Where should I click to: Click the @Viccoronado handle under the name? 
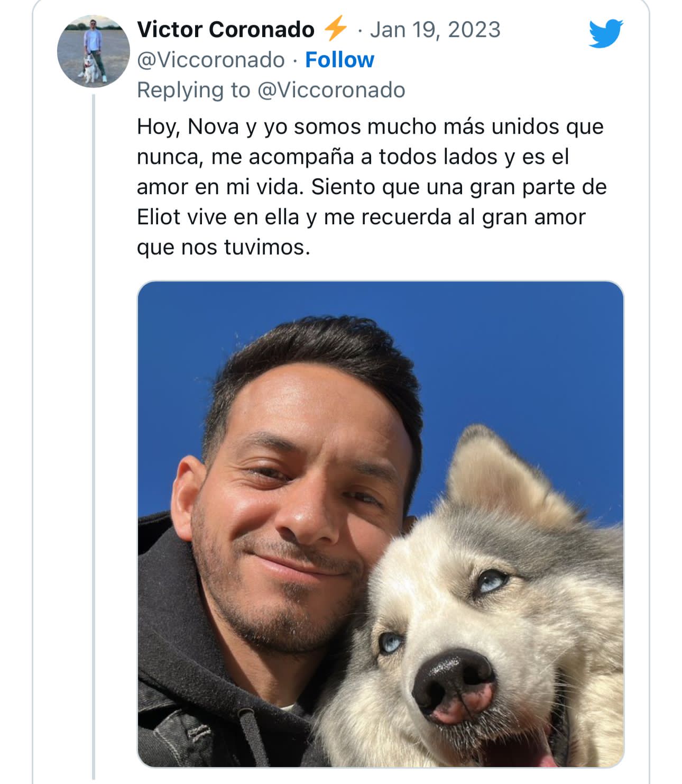(x=210, y=60)
